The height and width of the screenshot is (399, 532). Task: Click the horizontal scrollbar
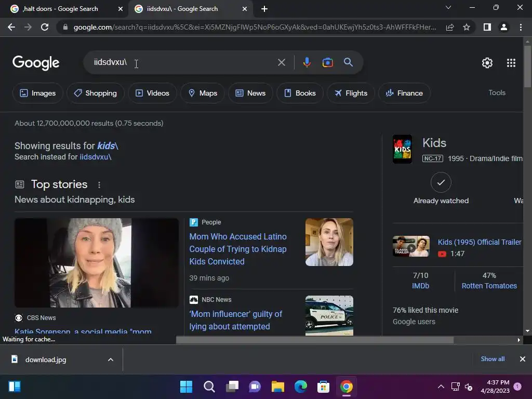(314, 340)
